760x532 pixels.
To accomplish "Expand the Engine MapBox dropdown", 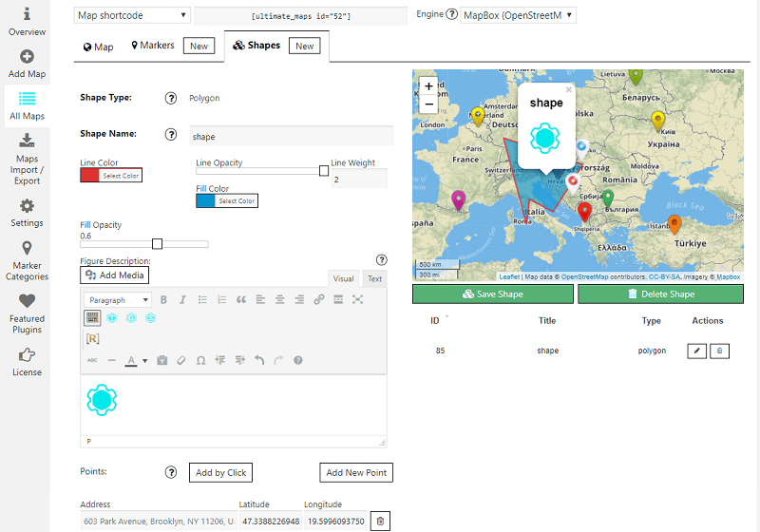I will 518,15.
